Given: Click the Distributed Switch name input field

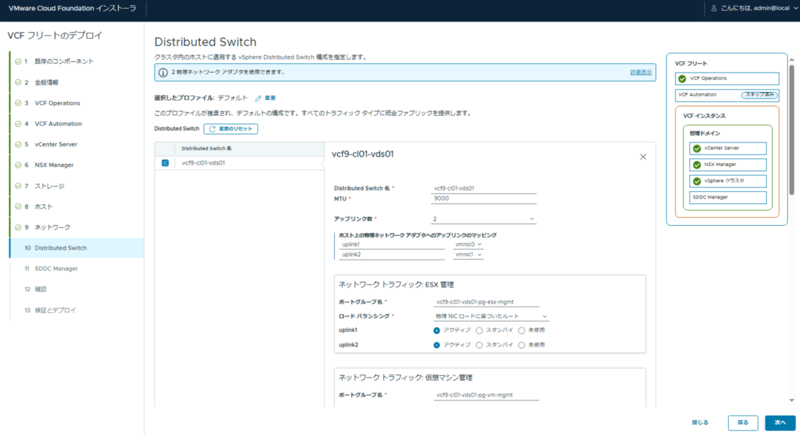Looking at the screenshot, I should (x=483, y=188).
